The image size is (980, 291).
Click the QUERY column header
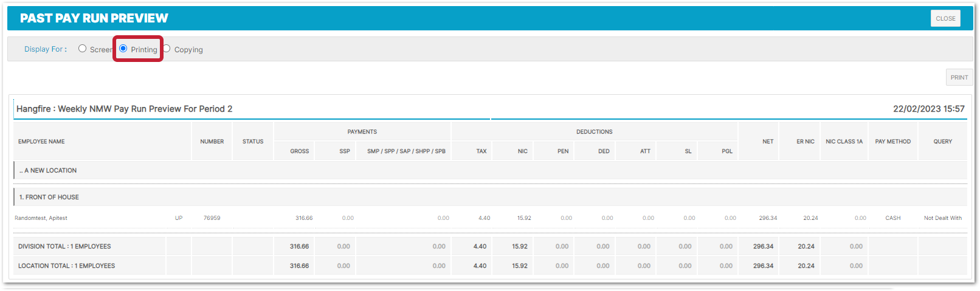(942, 142)
